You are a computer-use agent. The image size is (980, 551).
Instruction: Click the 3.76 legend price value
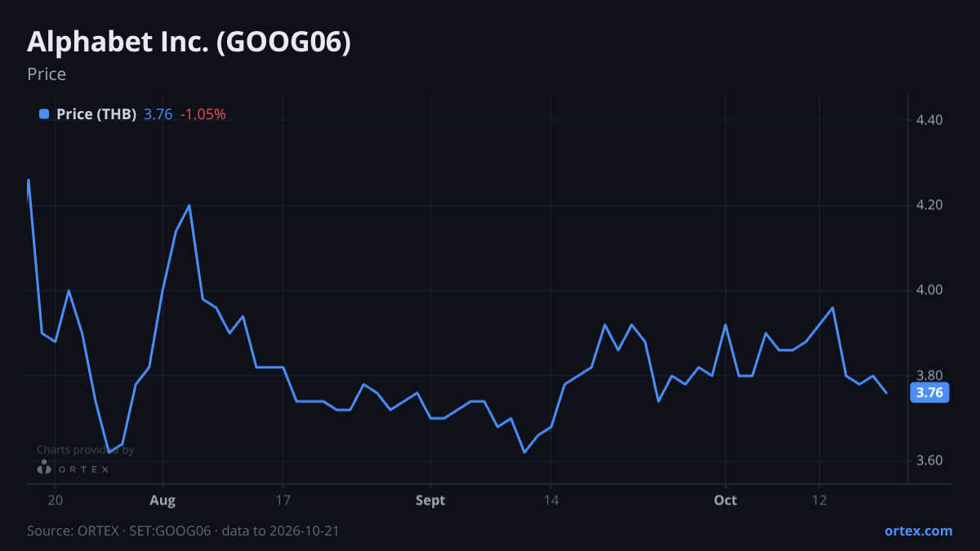pyautogui.click(x=158, y=114)
